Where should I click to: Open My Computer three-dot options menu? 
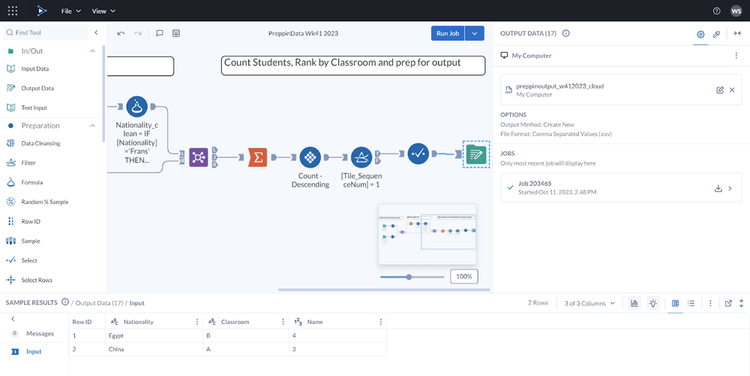[x=736, y=55]
